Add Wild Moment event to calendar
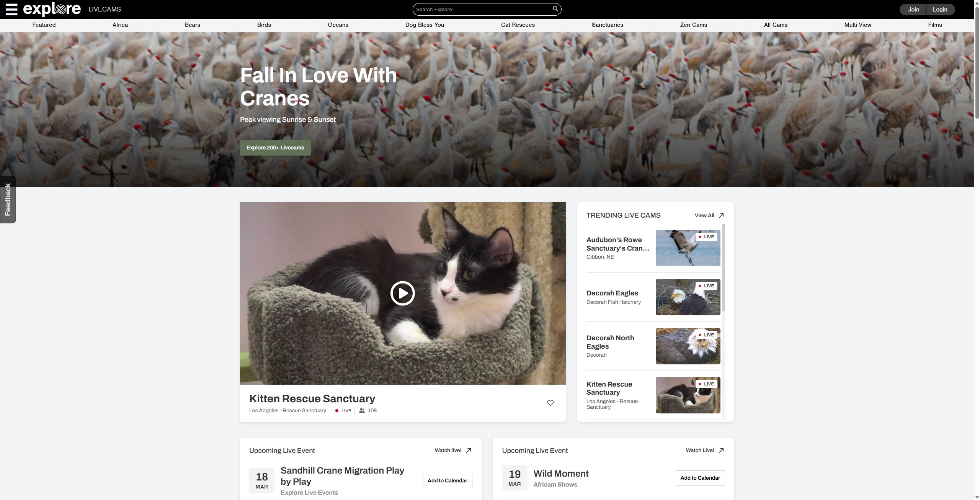The width and height of the screenshot is (980, 500). 700,478
